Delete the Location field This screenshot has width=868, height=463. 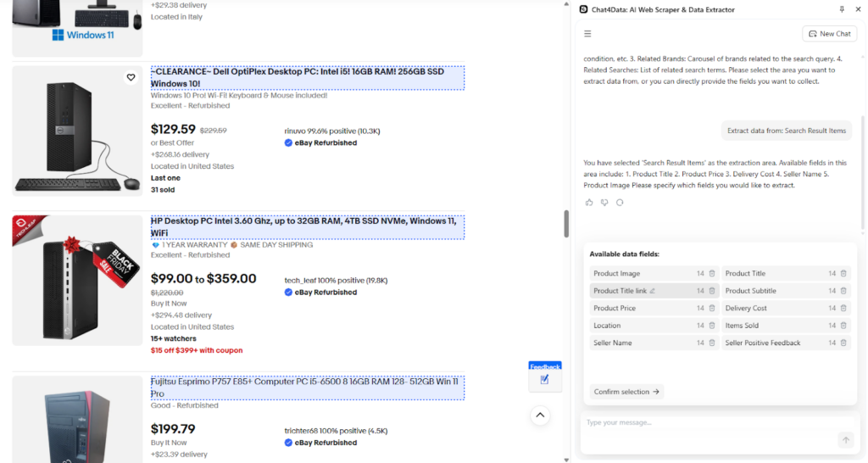712,326
